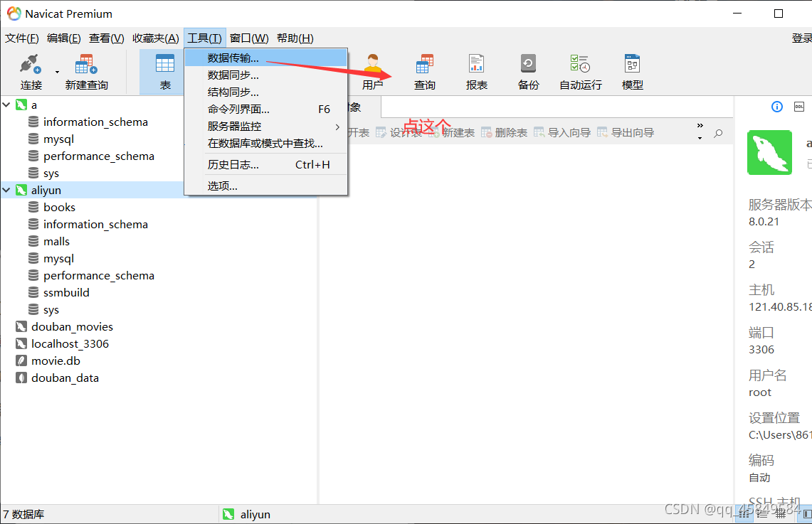Open the 收藏夹(A) menu

click(155, 38)
